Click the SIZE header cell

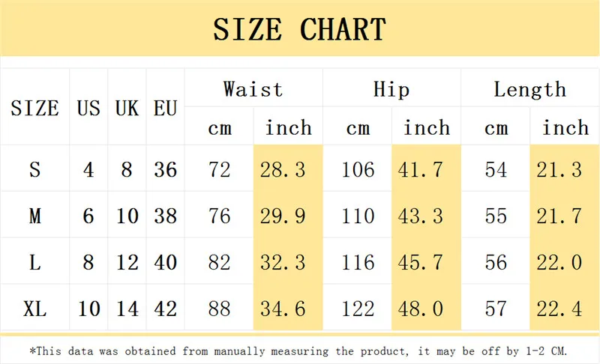[x=34, y=108]
